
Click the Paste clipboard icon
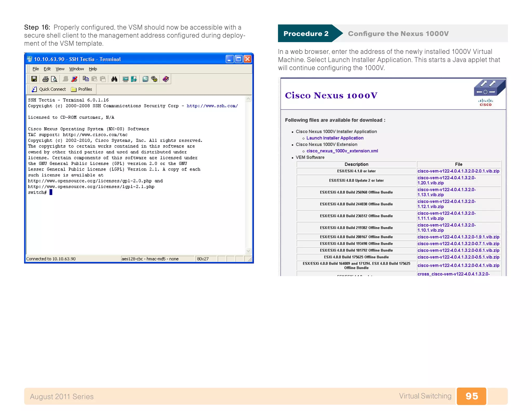(94, 79)
